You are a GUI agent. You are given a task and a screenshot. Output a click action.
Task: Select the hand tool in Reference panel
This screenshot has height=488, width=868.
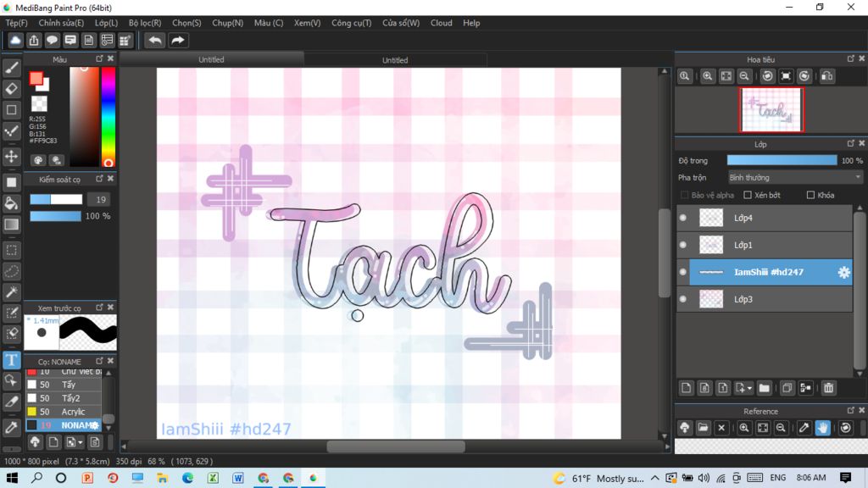point(822,428)
